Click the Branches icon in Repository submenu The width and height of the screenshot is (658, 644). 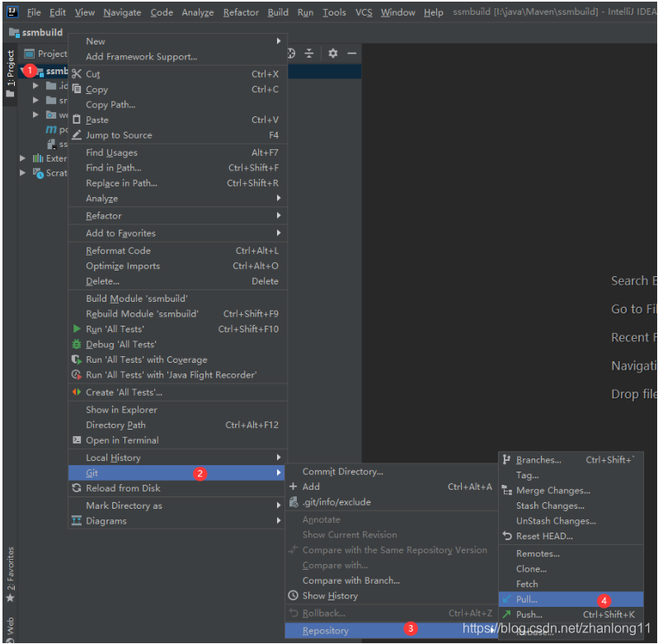pyautogui.click(x=506, y=460)
